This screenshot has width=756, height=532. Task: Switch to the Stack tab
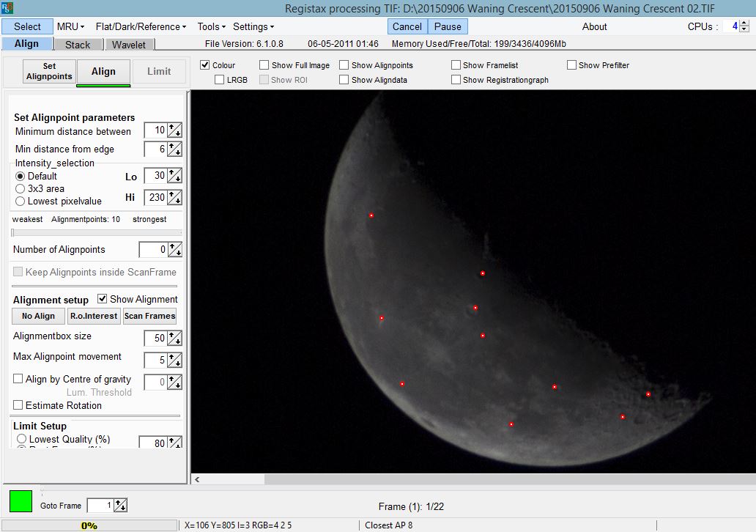78,43
